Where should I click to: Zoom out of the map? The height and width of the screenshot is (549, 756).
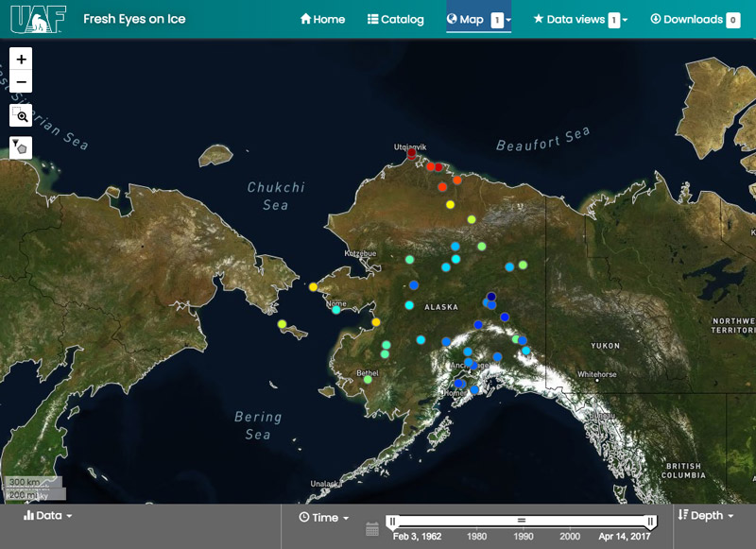tap(21, 82)
